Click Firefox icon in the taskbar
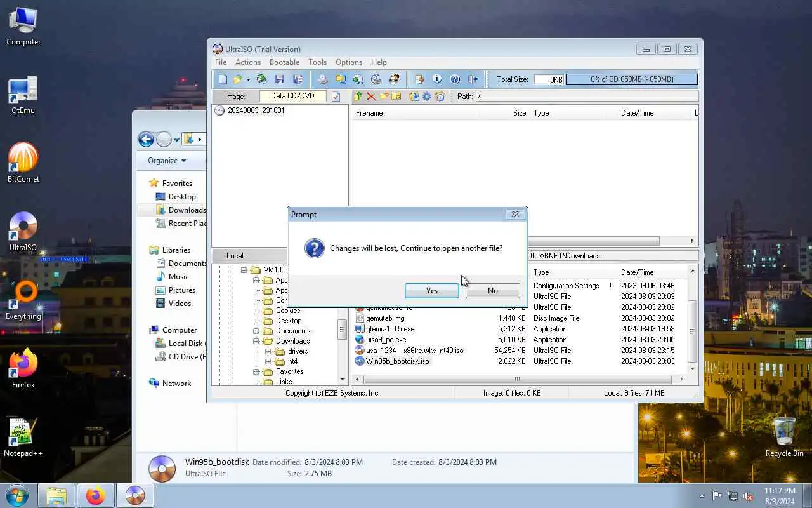This screenshot has height=508, width=812. 96,495
